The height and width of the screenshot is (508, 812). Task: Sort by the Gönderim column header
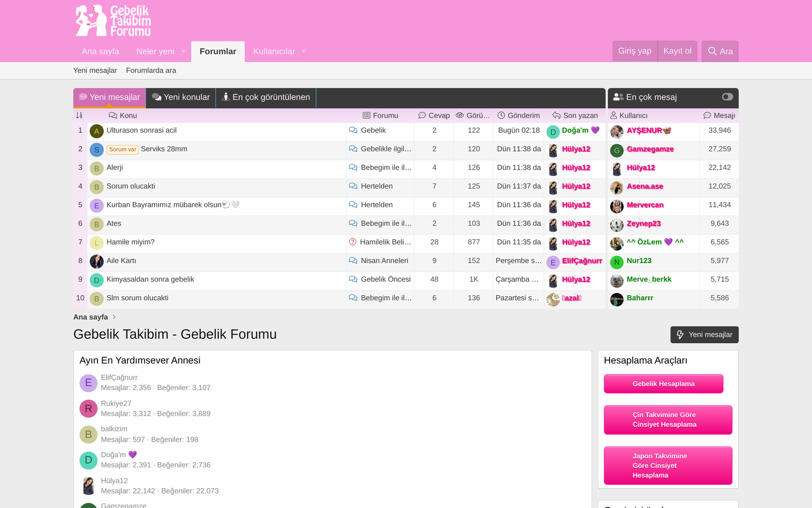(x=519, y=115)
